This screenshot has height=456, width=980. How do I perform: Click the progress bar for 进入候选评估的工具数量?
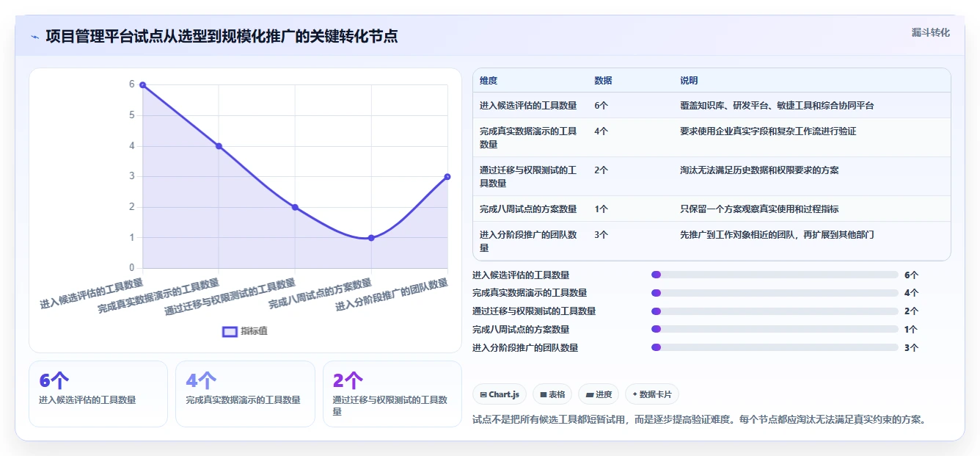(775, 275)
